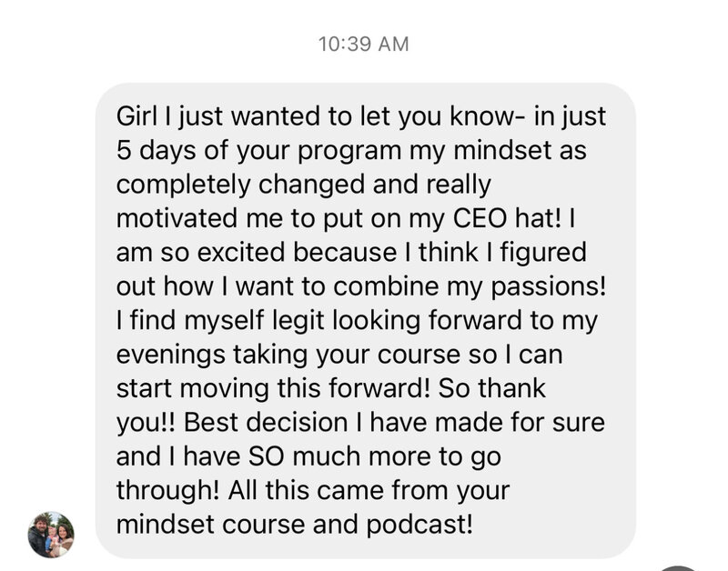Click the word "motivated" in the message
The width and height of the screenshot is (728, 571).
[x=177, y=218]
